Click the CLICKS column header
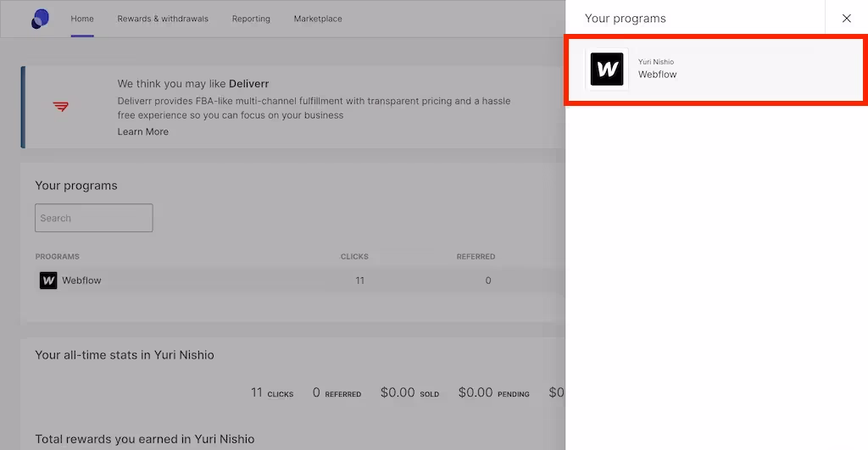Image resolution: width=868 pixels, height=450 pixels. pyautogui.click(x=354, y=257)
